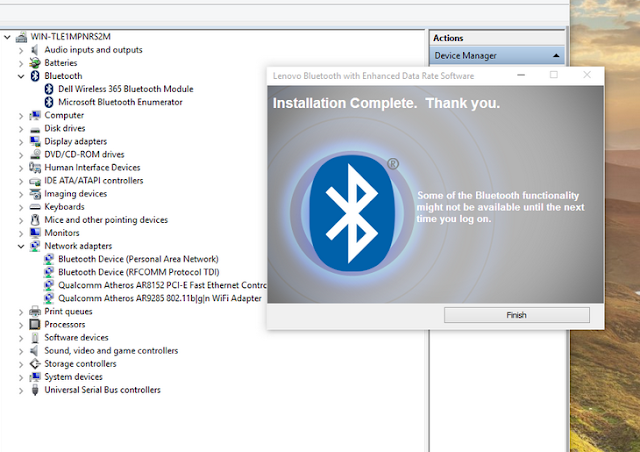
Task: Click the Print queues printer icon
Action: (35, 312)
